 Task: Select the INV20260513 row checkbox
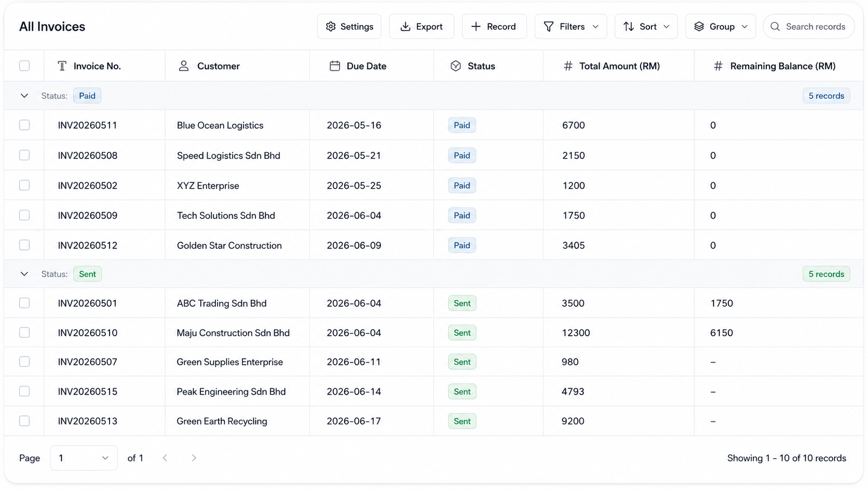pyautogui.click(x=24, y=421)
